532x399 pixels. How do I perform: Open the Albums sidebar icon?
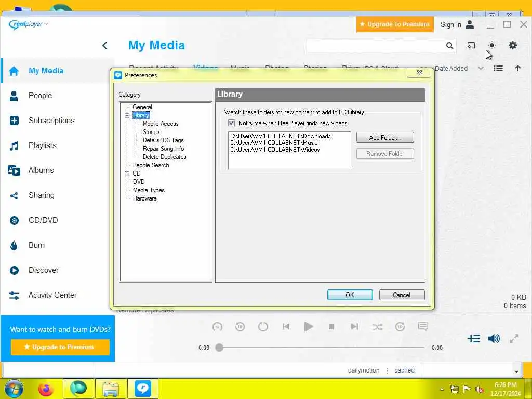pyautogui.click(x=14, y=170)
